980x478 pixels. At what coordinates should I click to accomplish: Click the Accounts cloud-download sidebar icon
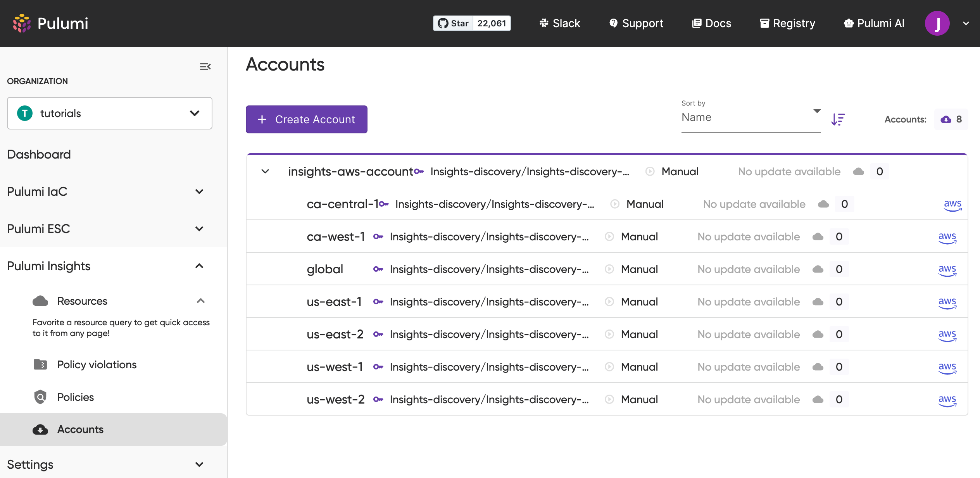click(40, 430)
